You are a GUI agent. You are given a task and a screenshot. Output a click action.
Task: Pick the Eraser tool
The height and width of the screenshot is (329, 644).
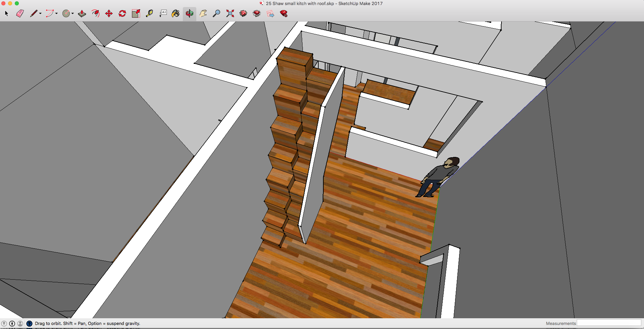point(19,13)
